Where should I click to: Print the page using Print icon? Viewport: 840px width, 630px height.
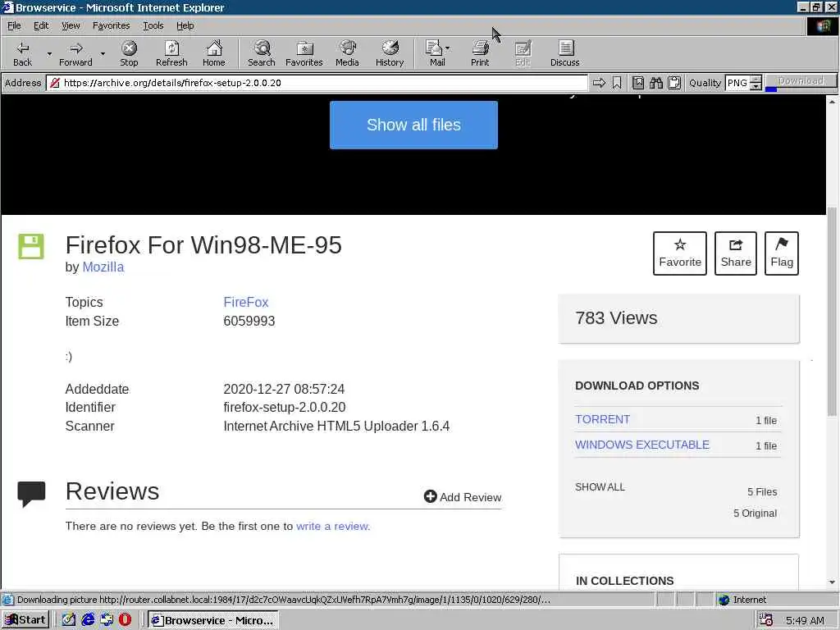point(480,53)
